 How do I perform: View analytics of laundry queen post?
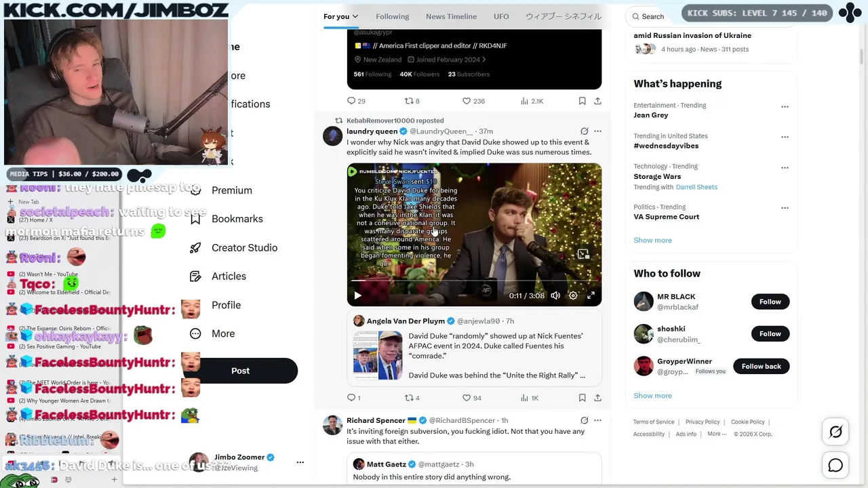click(x=524, y=398)
